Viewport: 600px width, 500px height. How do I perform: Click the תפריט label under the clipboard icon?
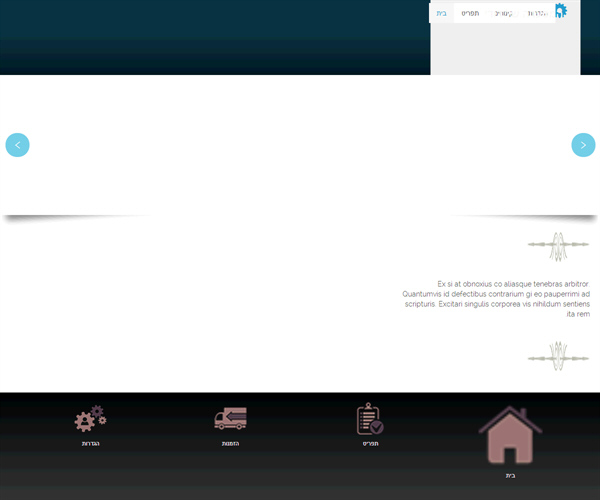point(370,443)
